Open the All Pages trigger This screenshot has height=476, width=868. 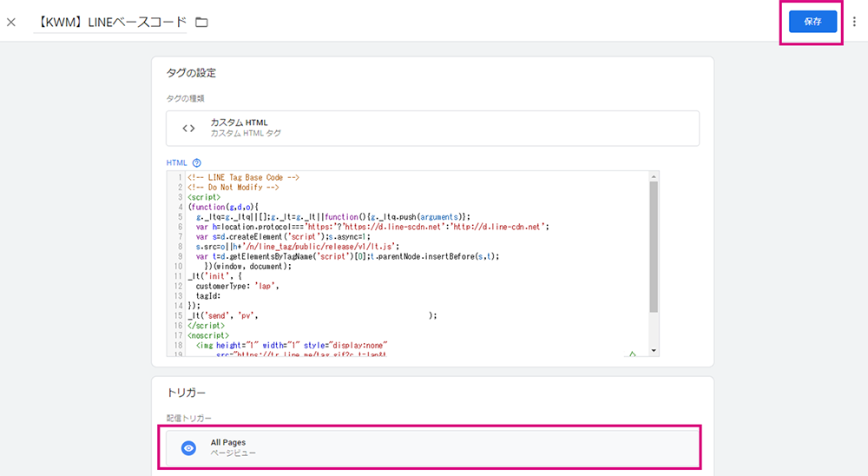432,447
